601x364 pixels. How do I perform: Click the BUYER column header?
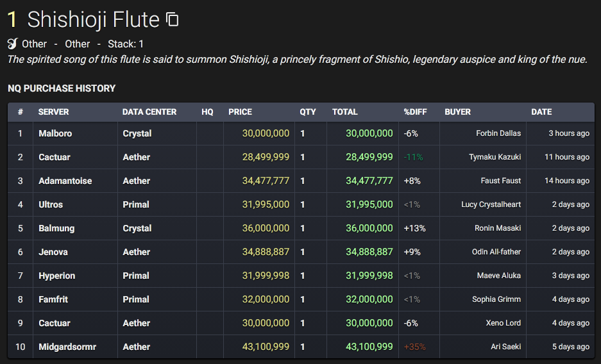457,112
